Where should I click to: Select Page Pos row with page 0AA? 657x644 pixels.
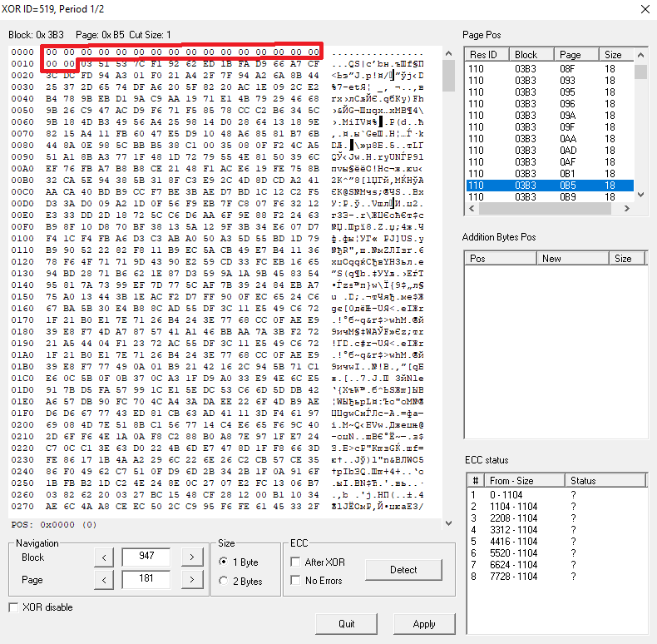coord(550,139)
